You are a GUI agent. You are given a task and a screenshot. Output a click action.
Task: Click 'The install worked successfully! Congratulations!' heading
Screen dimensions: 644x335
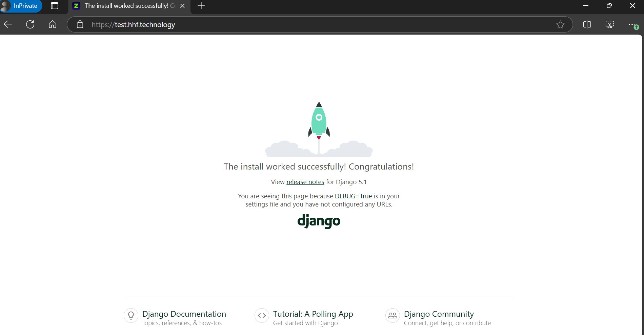319,167
